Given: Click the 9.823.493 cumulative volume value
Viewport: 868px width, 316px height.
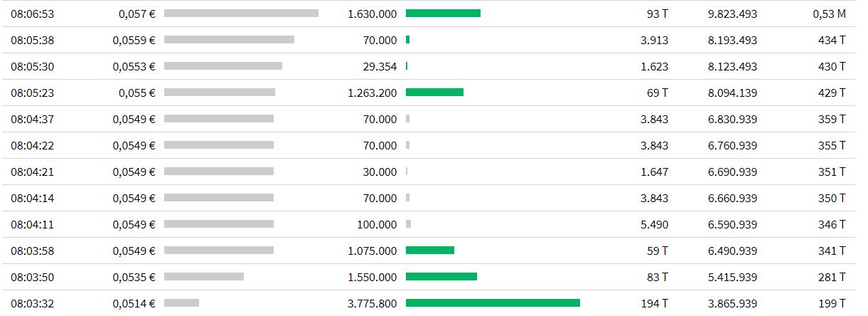Looking at the screenshot, I should click(732, 14).
